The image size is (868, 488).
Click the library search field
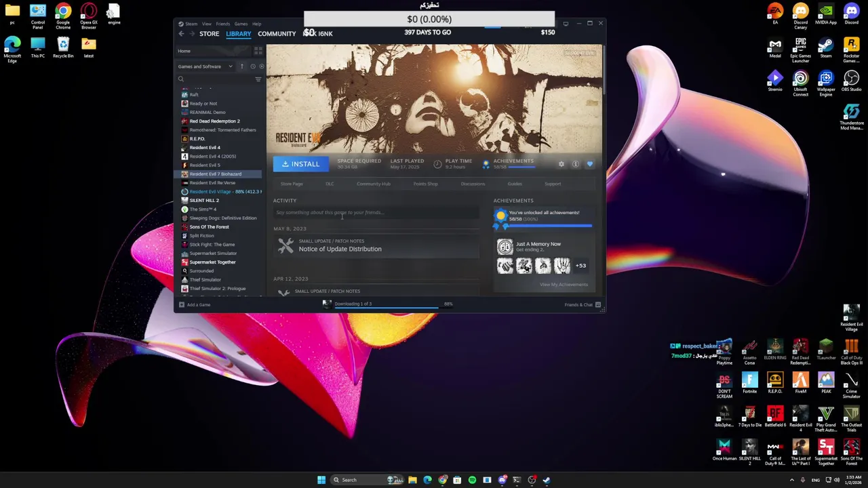[216, 79]
